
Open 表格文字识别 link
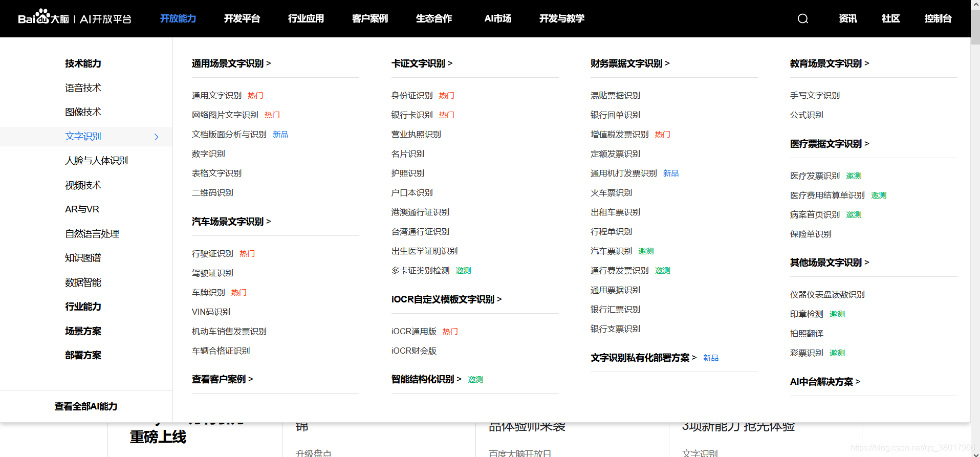click(216, 173)
